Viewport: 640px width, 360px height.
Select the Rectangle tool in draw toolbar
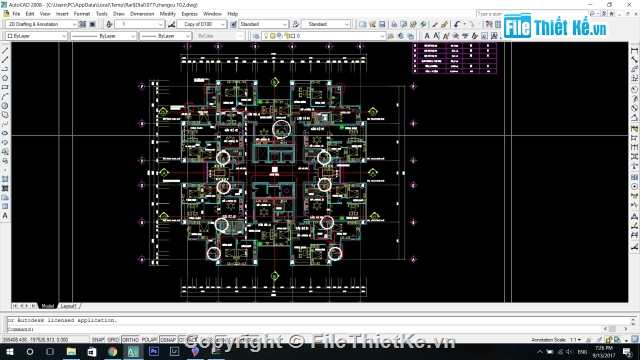point(5,87)
